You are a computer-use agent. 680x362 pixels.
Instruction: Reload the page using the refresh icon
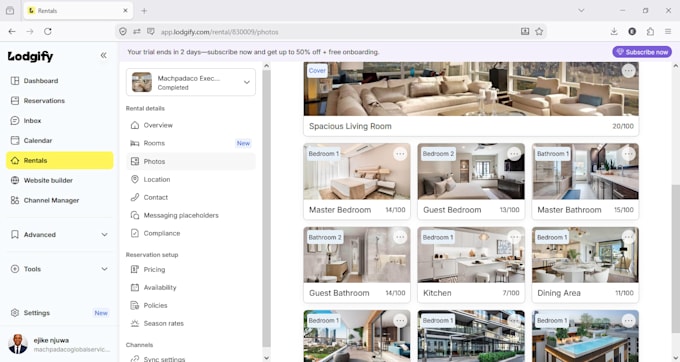(x=48, y=32)
